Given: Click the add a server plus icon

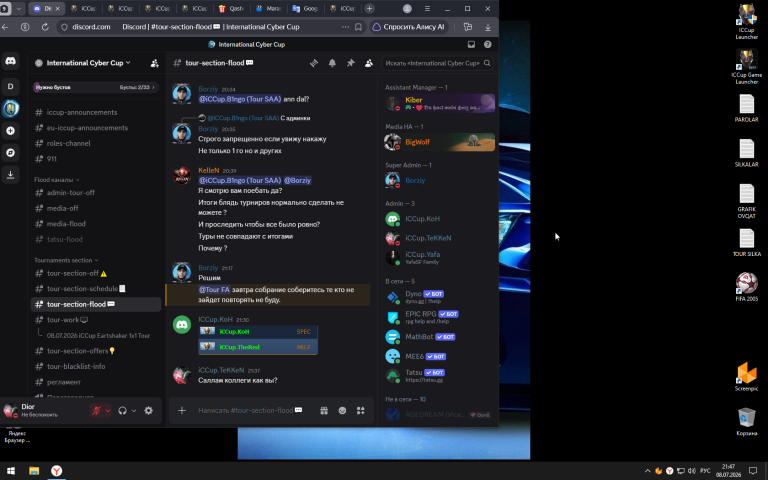Looking at the screenshot, I should [x=10, y=131].
